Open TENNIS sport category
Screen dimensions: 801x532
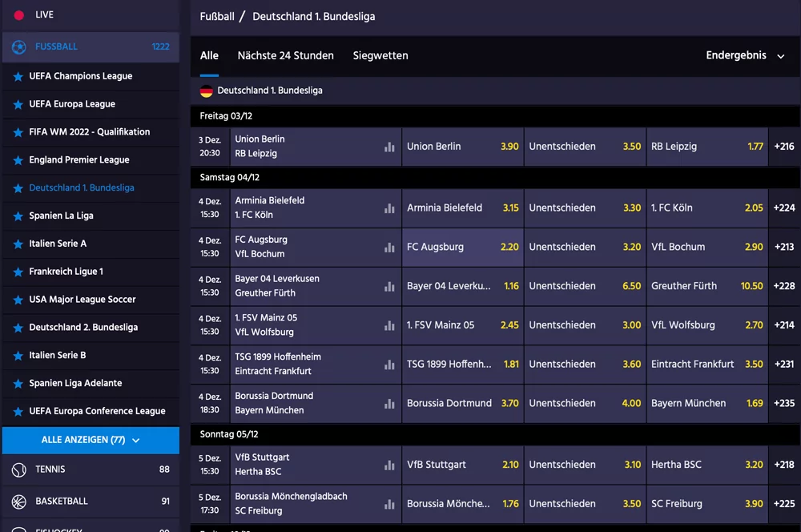click(x=91, y=470)
